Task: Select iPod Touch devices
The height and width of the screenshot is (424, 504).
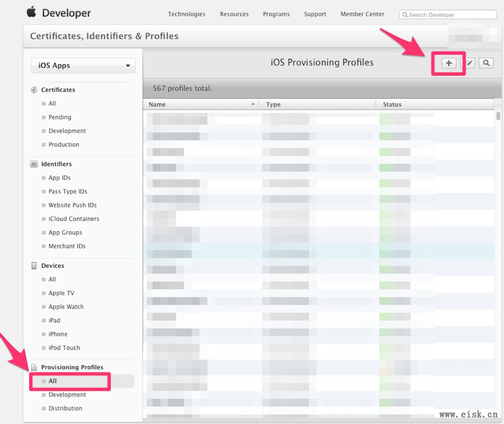Action: [64, 348]
